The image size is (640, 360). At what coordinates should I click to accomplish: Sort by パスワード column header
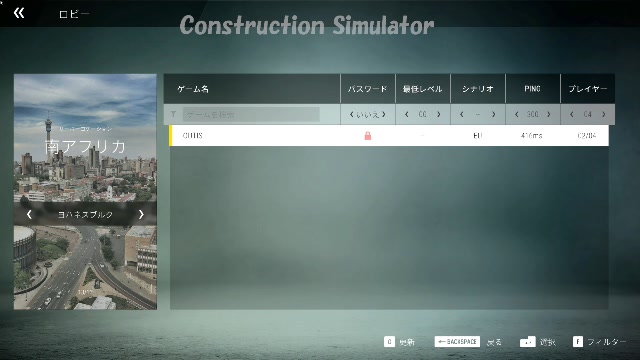point(367,89)
